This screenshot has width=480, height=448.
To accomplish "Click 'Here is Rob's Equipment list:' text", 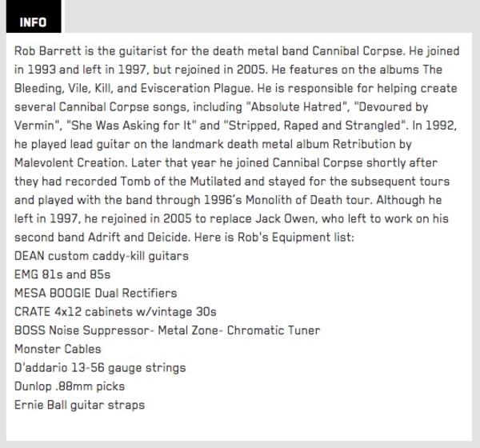I will point(274,238).
